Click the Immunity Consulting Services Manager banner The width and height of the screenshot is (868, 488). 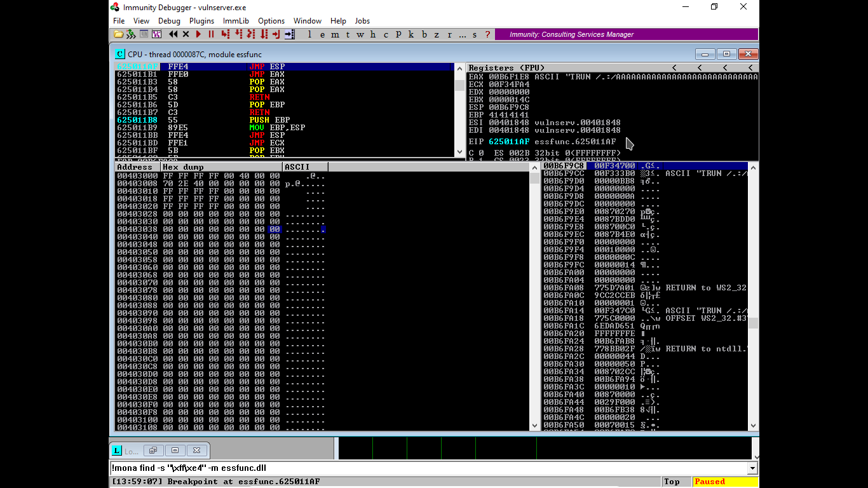pyautogui.click(x=626, y=34)
